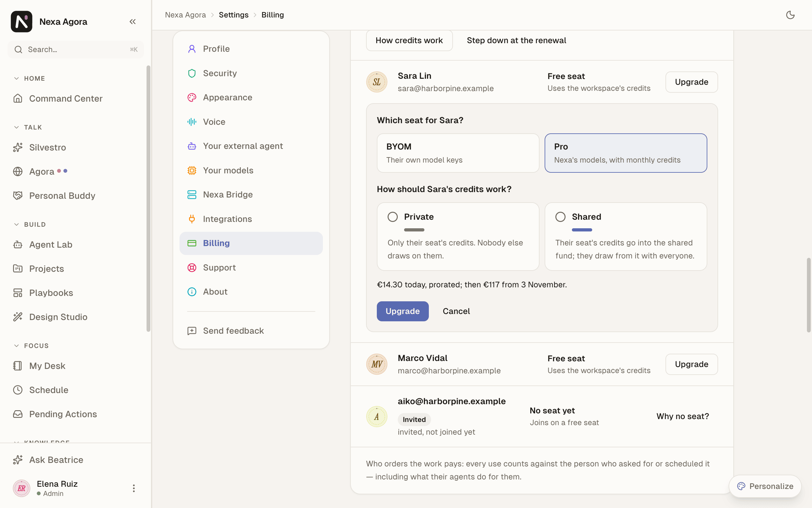Open the Personalize palette button
Image resolution: width=812 pixels, height=508 pixels.
[765, 486]
